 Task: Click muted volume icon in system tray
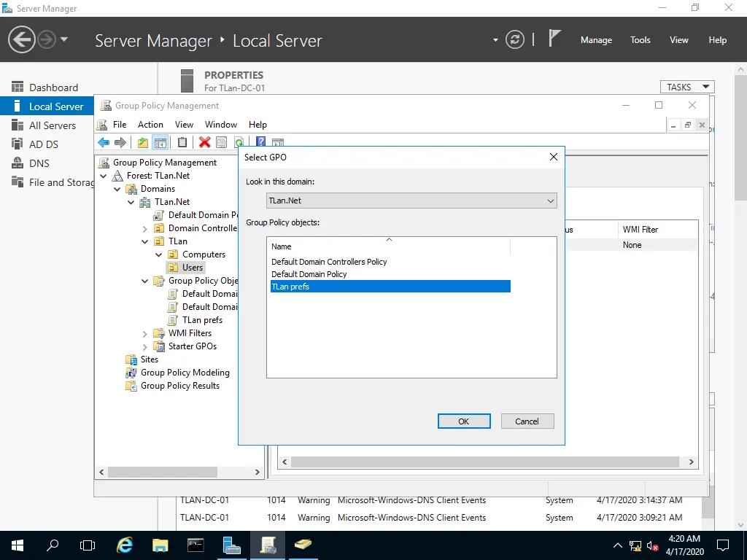[652, 545]
